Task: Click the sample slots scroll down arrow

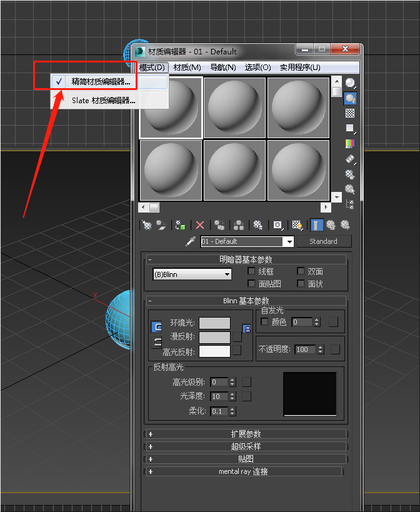Action: (x=336, y=197)
